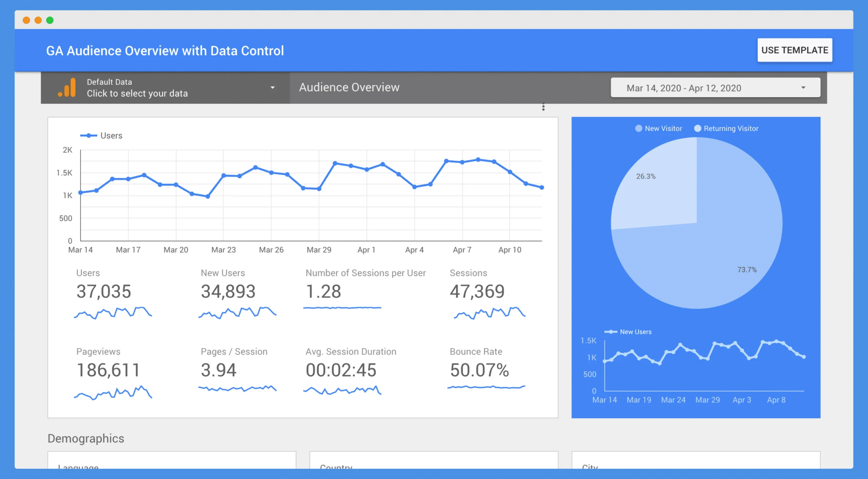
Task: Click the Sessions scorecard value 47,369
Action: (477, 291)
